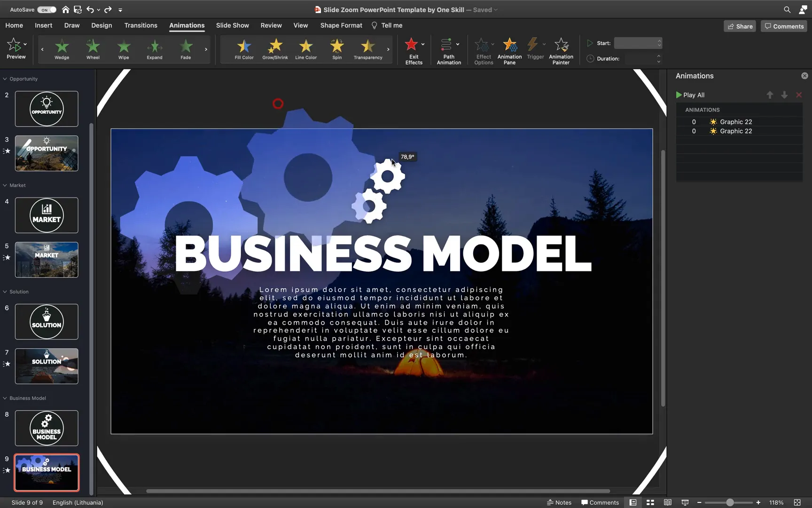Click the zoom slider handle
Image resolution: width=812 pixels, height=508 pixels.
tap(730, 502)
